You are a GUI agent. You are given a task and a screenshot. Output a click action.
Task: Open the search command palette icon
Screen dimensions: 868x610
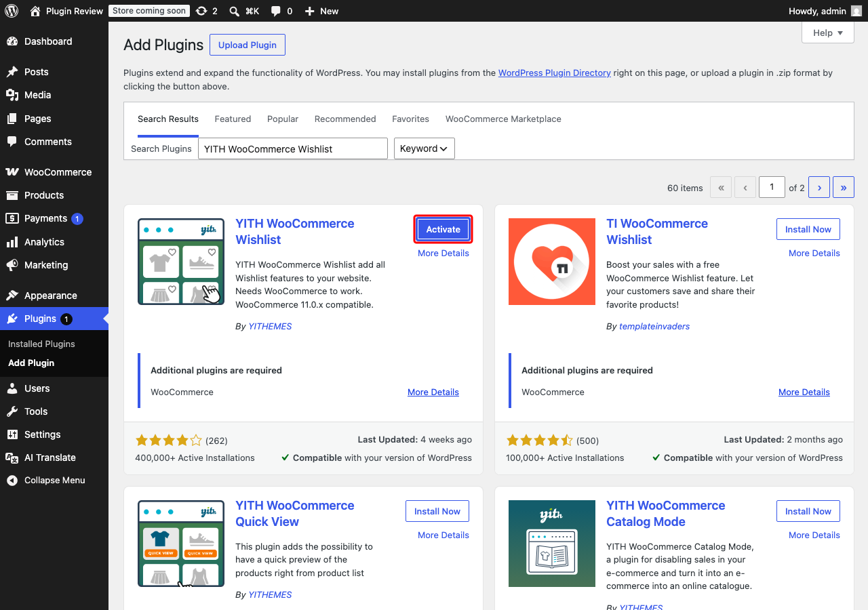(234, 11)
